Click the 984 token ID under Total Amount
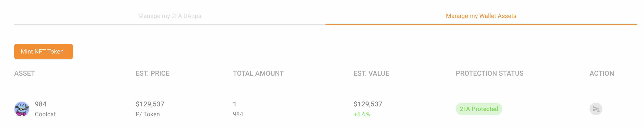644x129 pixels. (x=238, y=114)
